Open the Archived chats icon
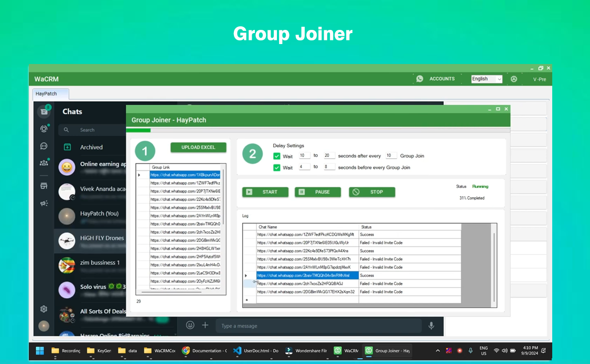 coord(67,147)
